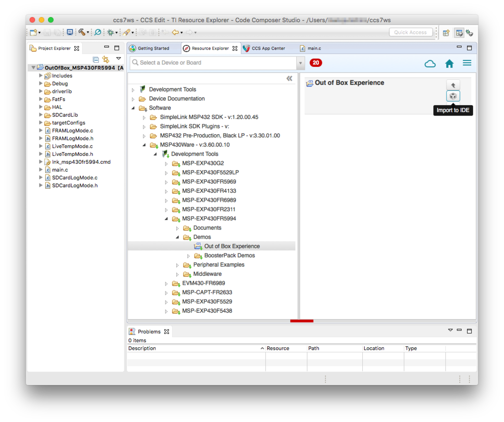Expand the Peripheral Examples node

(177, 265)
